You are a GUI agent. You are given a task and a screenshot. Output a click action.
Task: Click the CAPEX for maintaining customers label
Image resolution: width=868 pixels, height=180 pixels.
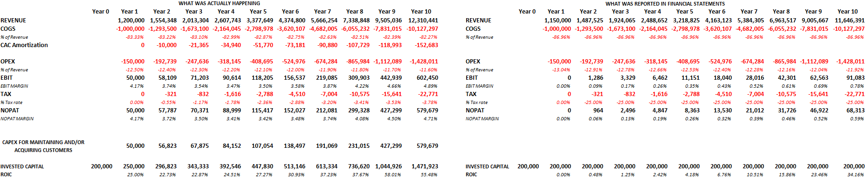coord(43,146)
